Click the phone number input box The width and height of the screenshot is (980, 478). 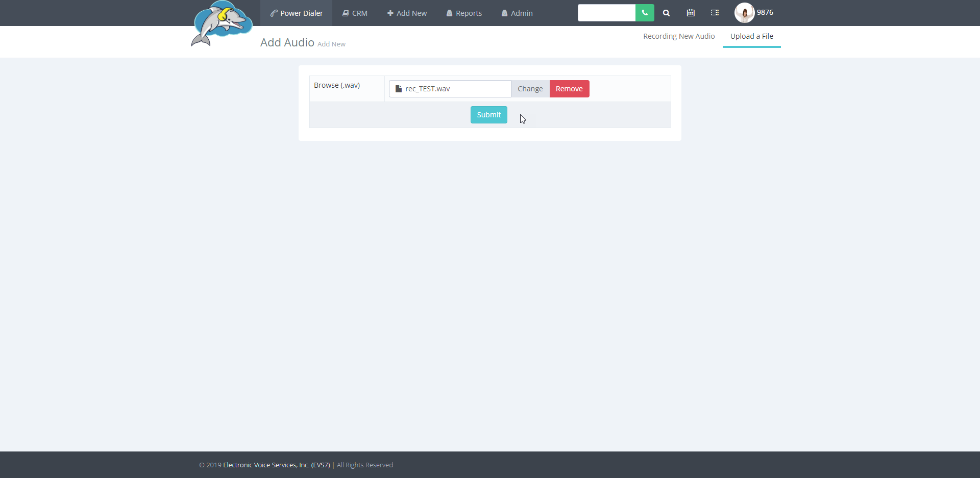(606, 13)
